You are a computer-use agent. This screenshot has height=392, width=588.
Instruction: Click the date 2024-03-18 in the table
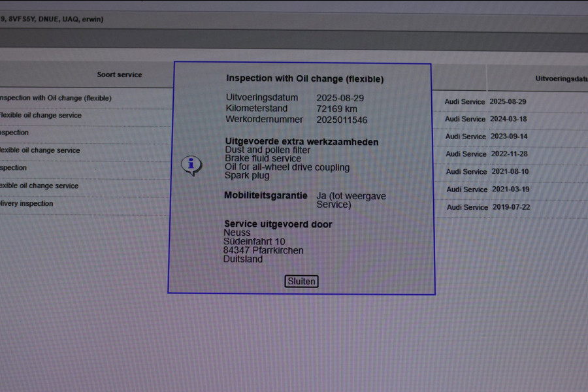click(x=508, y=119)
